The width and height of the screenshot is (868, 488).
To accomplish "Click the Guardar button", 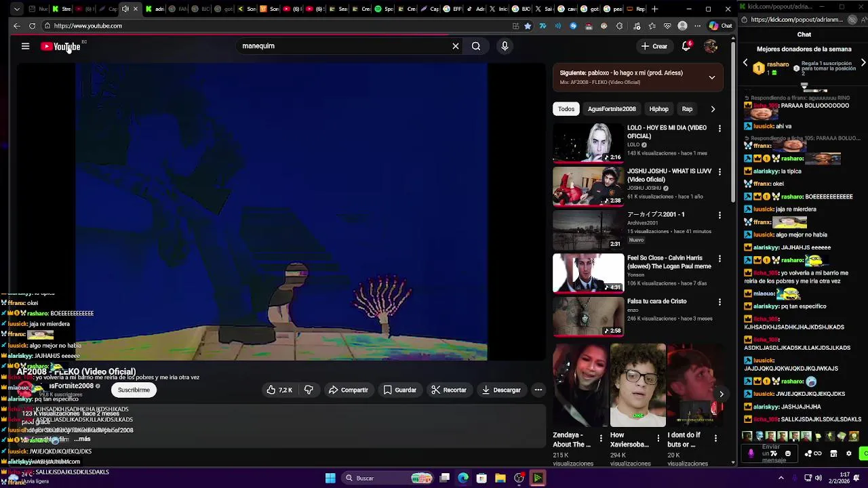I will tap(399, 390).
